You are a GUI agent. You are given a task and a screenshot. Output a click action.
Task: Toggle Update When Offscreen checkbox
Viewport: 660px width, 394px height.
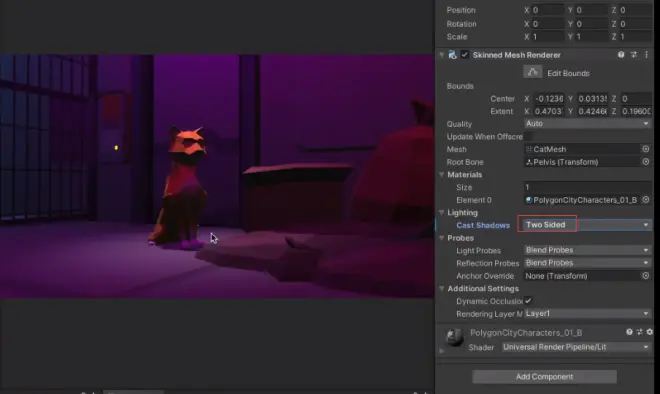528,136
